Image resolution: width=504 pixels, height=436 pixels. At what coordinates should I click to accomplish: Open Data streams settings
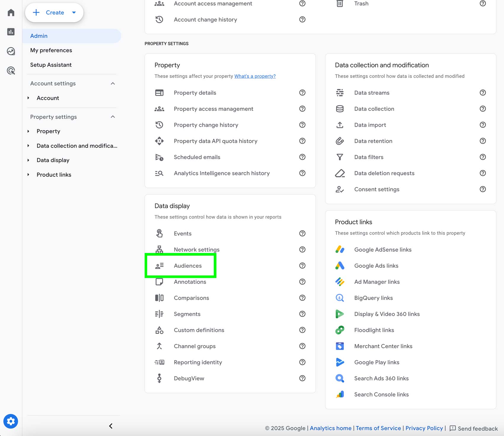[371, 92]
